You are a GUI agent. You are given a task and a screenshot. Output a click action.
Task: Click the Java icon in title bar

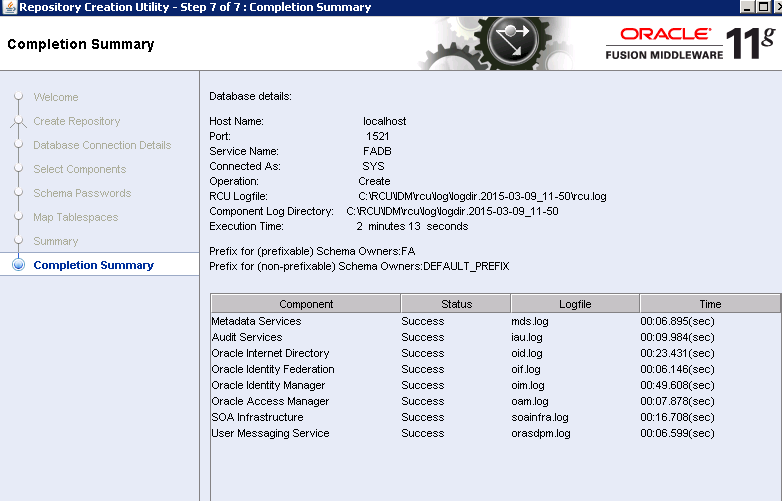coord(9,8)
